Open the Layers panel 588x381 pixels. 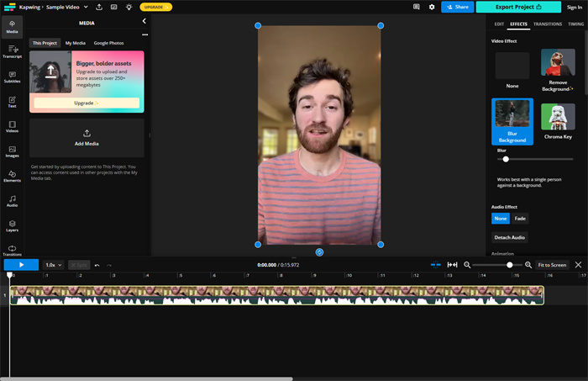pos(13,225)
